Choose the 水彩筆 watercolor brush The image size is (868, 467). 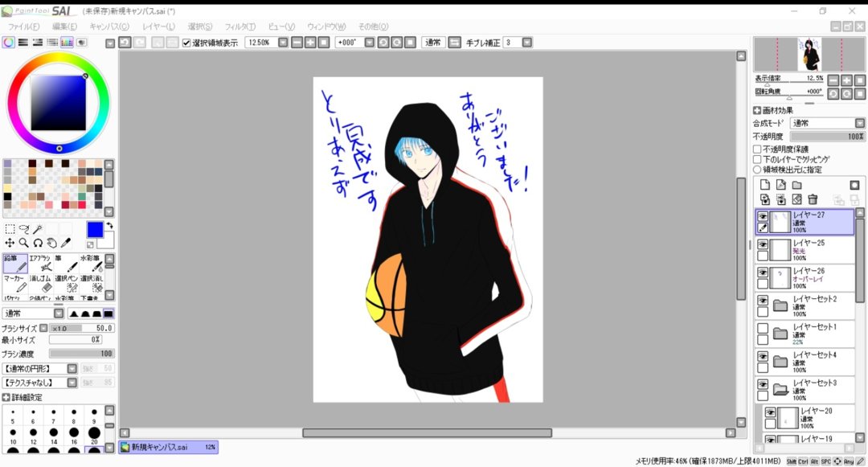pos(91,264)
